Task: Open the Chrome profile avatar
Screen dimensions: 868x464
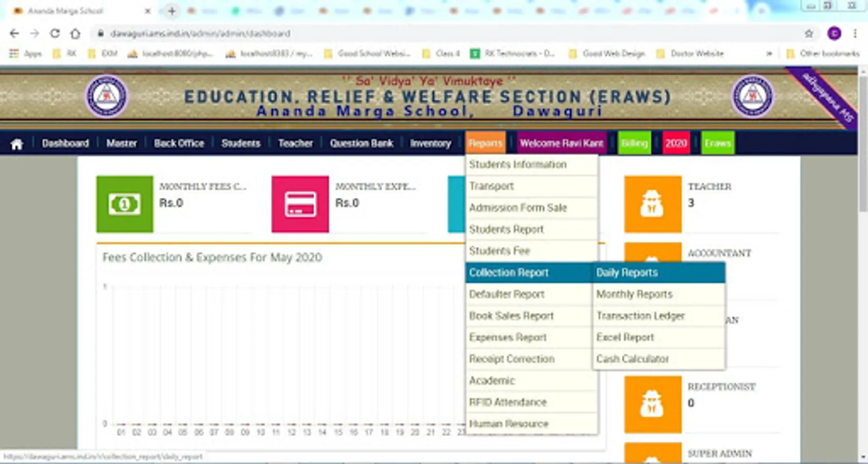Action: tap(834, 34)
